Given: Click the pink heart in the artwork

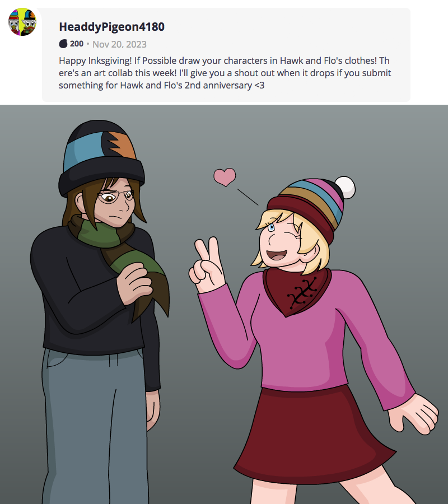Looking at the screenshot, I should 225,176.
